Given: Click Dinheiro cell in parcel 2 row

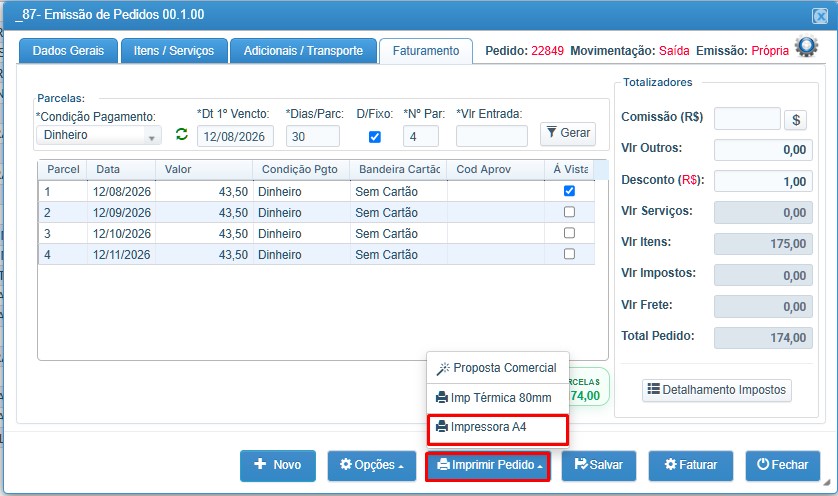Looking at the screenshot, I should click(301, 212).
